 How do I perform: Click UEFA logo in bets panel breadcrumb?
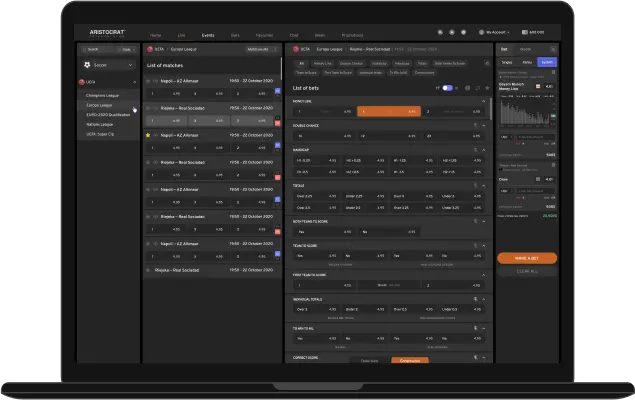click(x=296, y=49)
